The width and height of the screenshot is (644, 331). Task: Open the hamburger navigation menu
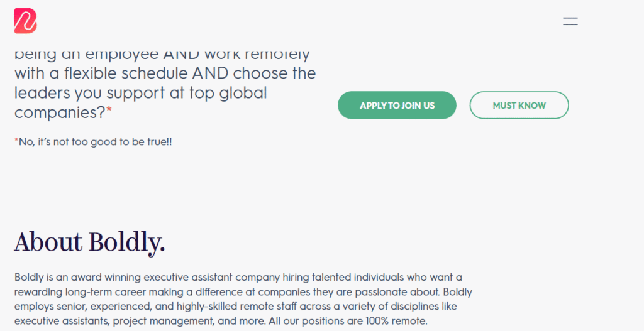[x=570, y=21]
